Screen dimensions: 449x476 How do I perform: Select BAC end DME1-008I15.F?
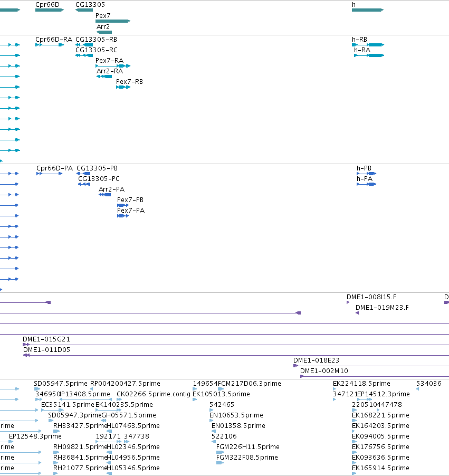(348, 302)
